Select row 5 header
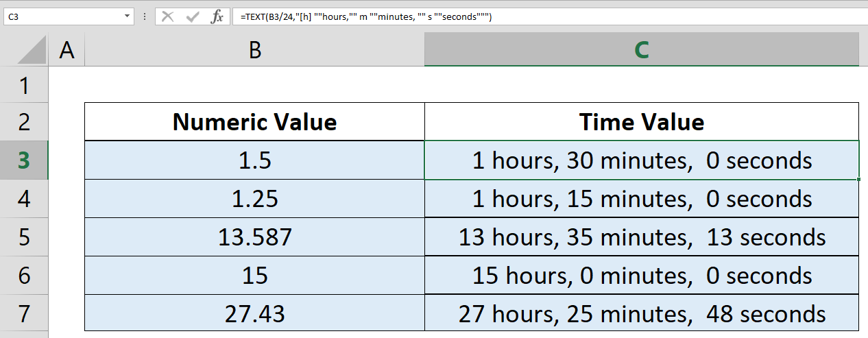868x338 pixels. tap(24, 237)
